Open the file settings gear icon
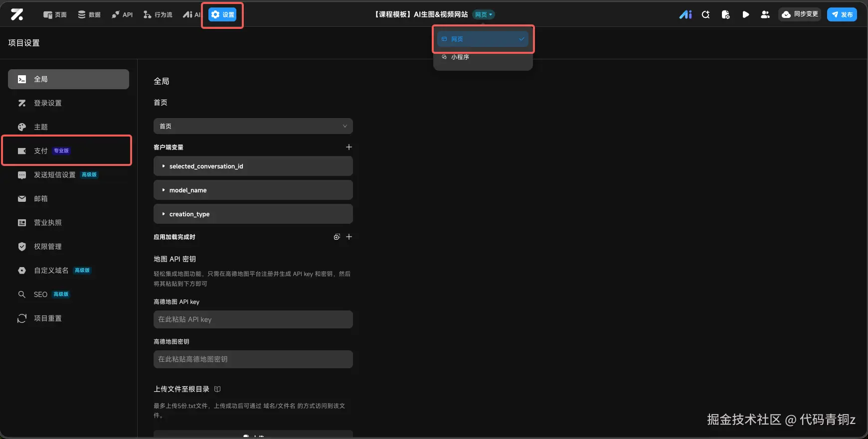This screenshot has width=868, height=439. point(725,14)
